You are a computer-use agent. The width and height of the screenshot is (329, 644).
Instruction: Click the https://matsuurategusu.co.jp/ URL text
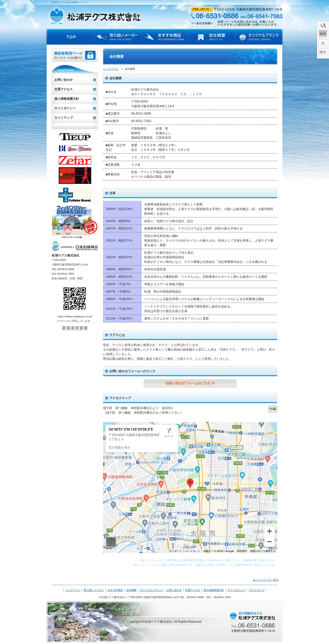click(x=75, y=316)
